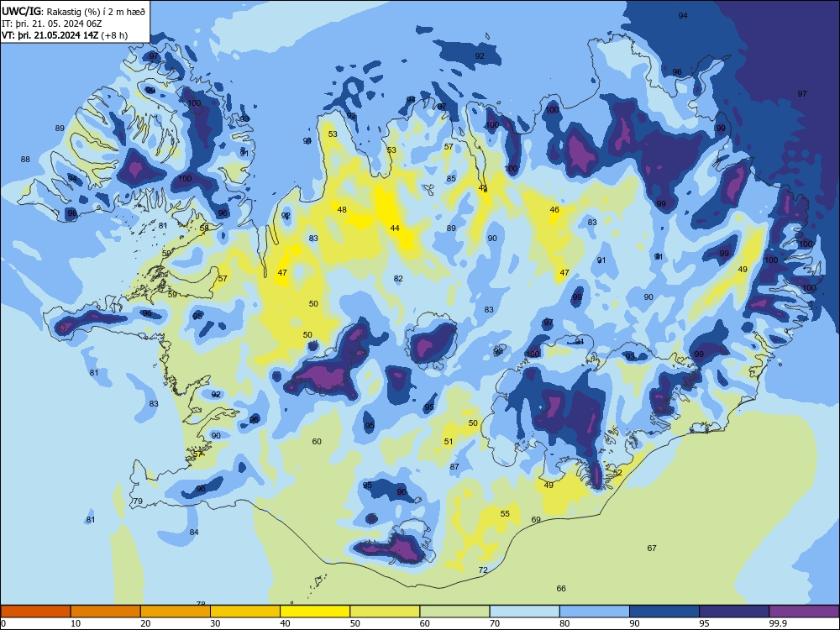
Task: Click the map value '87'
Action: coord(454,466)
